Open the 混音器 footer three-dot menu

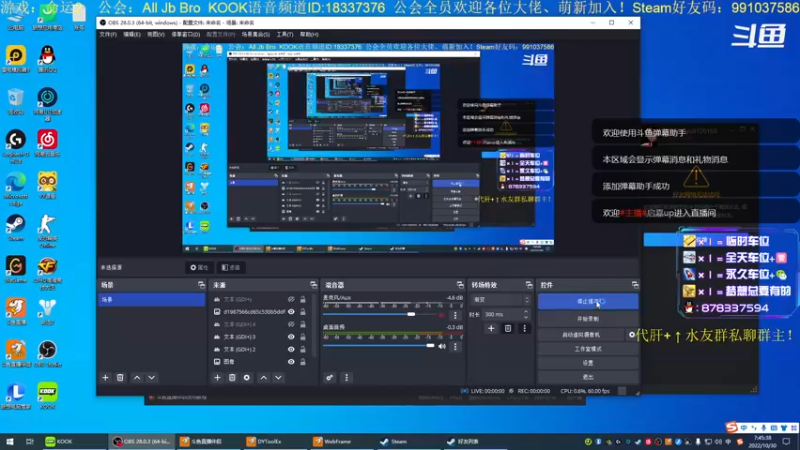346,378
